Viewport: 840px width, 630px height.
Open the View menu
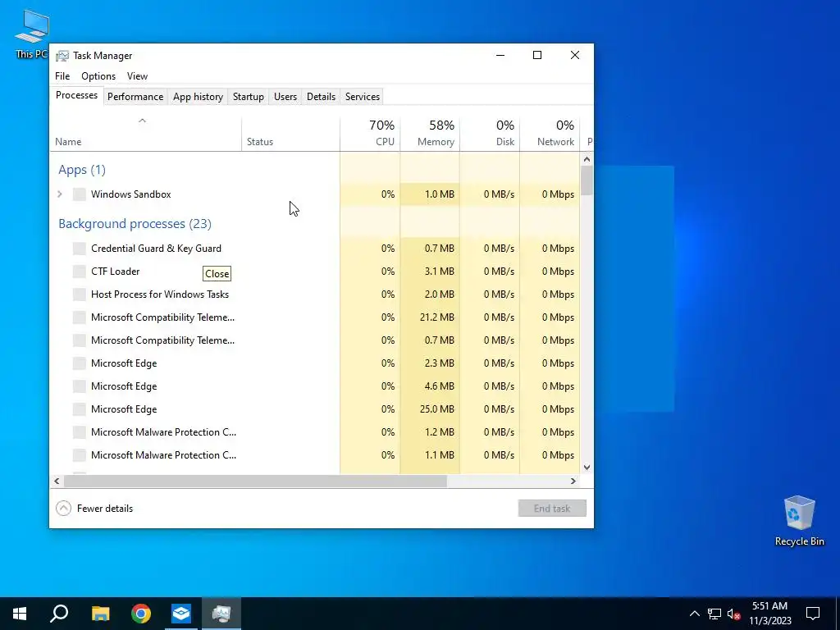click(x=137, y=76)
